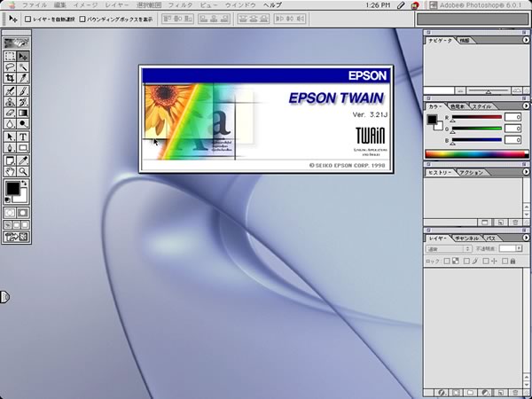Open the History palette options menu arrow
Screen dimensions: 532x399
[x=526, y=172]
